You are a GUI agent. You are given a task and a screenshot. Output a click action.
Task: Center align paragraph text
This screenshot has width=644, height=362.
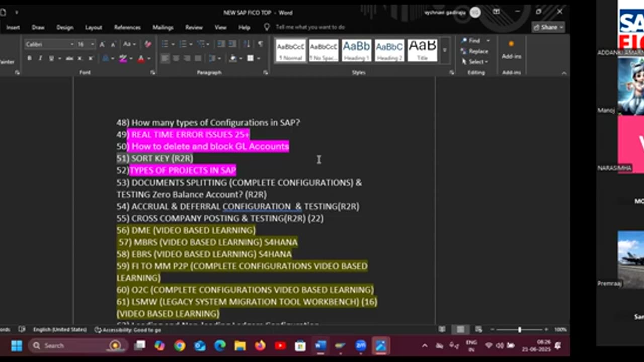[176, 59]
